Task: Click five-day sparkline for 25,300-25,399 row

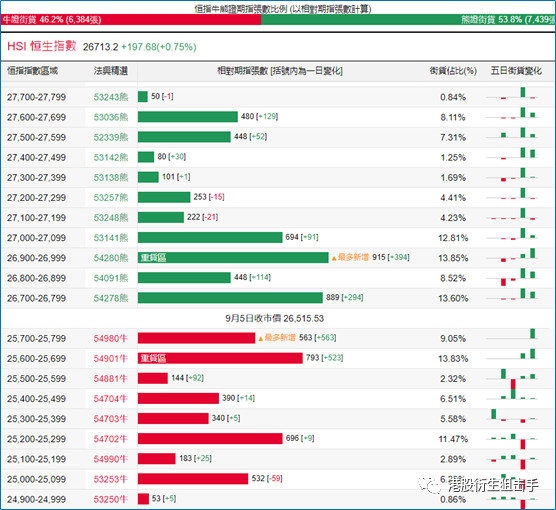Action: coord(512,416)
